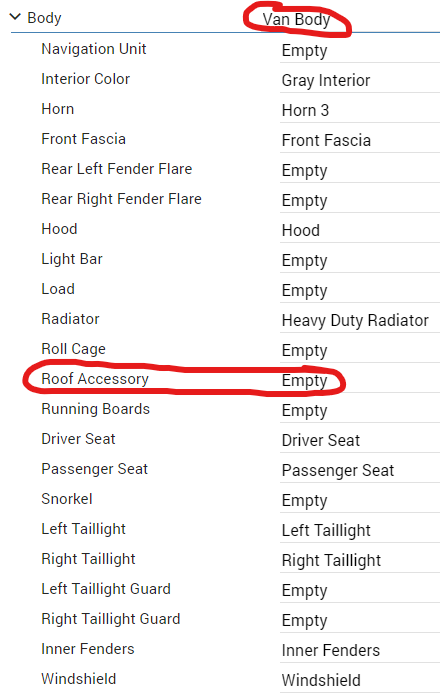Click the Load slot label
440x699 pixels.
click(58, 289)
